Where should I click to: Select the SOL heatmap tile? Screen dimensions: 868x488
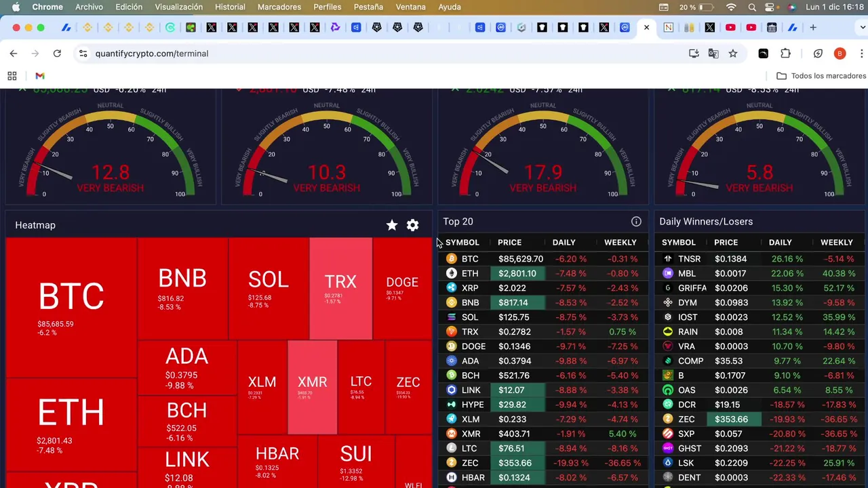pyautogui.click(x=269, y=288)
